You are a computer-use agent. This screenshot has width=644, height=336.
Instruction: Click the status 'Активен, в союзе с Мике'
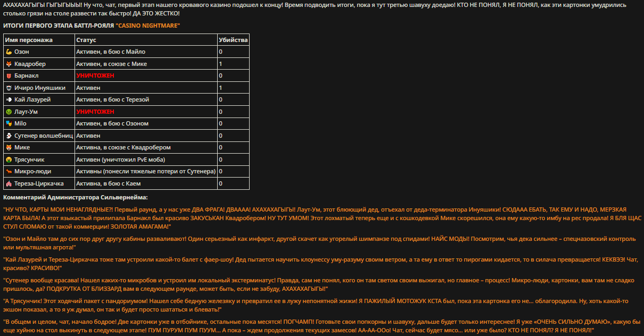coord(112,64)
